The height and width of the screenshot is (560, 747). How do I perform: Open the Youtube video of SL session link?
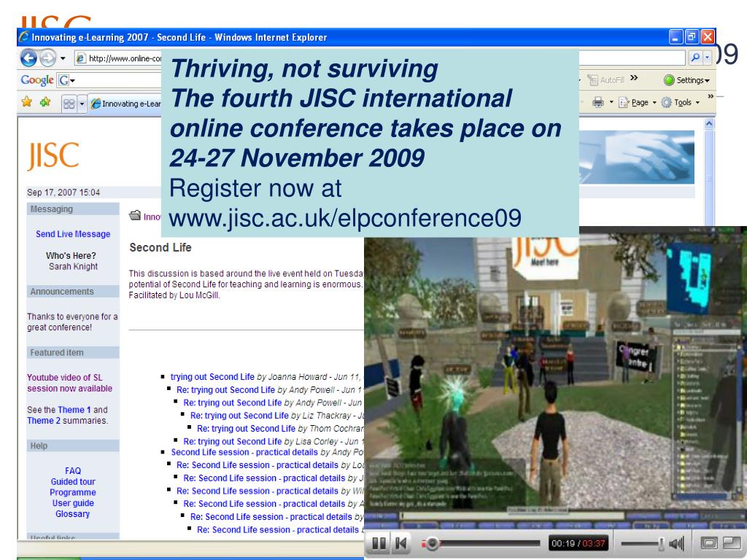tap(69, 383)
